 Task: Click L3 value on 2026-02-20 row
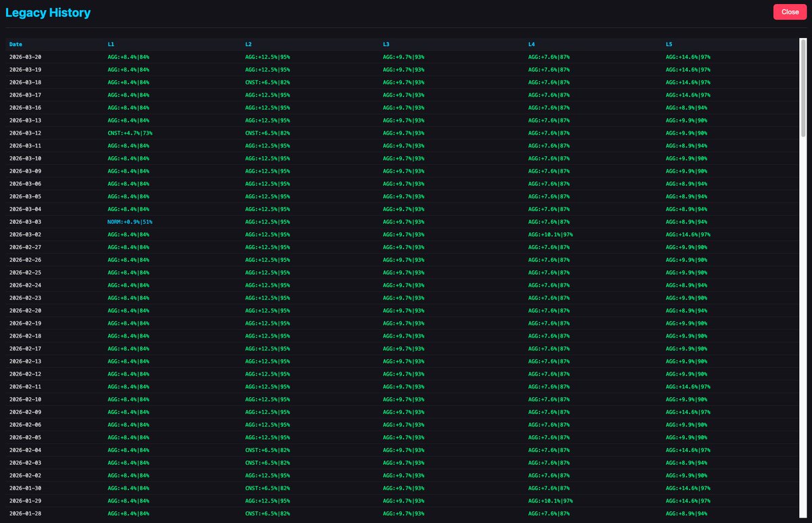[x=404, y=311]
